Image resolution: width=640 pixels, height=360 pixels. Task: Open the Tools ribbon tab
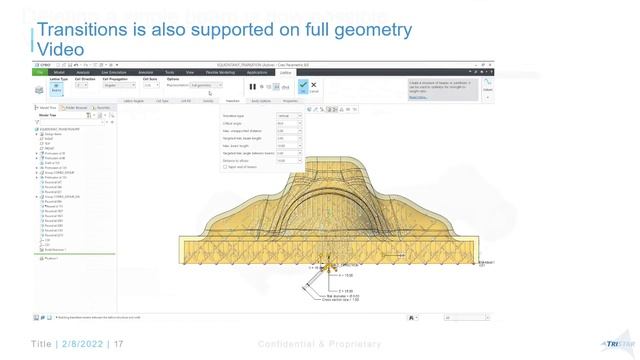point(169,72)
